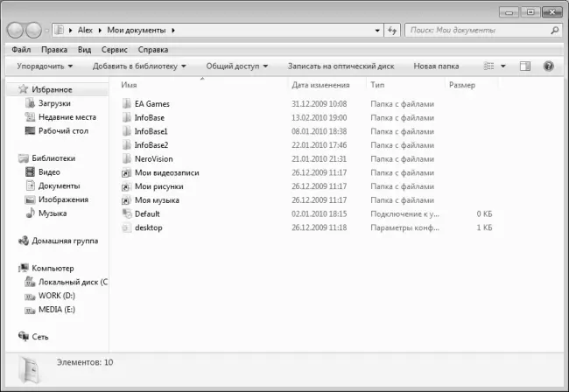Click the MEDIA (E:) drive icon

pyautogui.click(x=30, y=311)
